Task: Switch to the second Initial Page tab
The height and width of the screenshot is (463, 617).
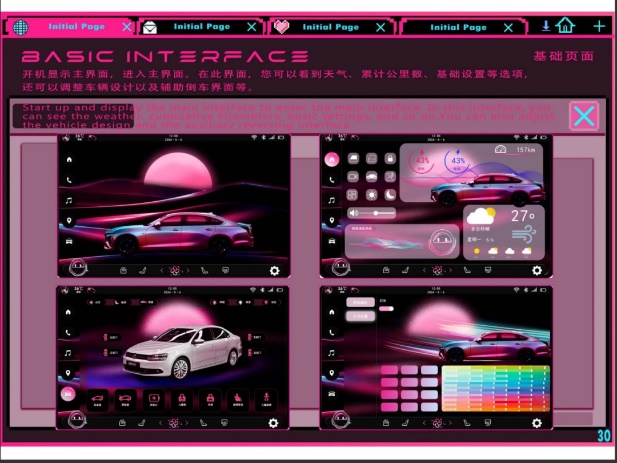Action: pos(201,27)
